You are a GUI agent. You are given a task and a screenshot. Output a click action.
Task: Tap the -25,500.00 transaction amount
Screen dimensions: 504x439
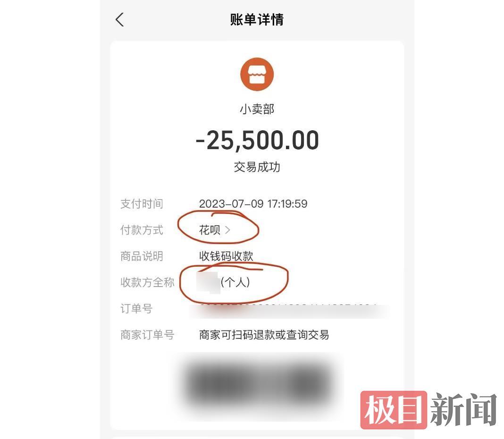257,140
